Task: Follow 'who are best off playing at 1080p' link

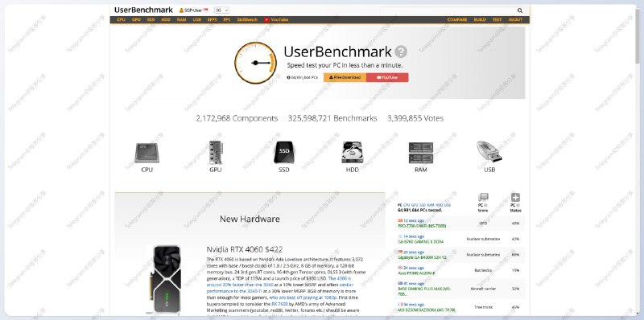Action: point(303,297)
